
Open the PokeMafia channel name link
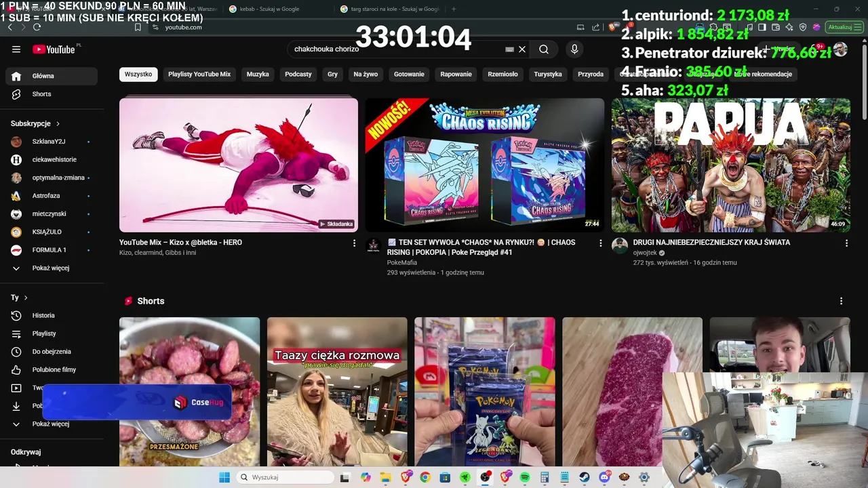click(402, 262)
